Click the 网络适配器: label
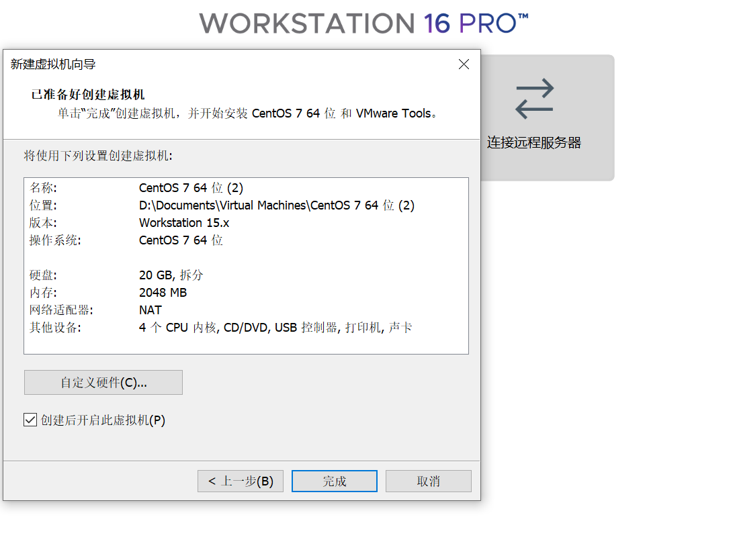Screen dimensions: 731x560 [61, 310]
